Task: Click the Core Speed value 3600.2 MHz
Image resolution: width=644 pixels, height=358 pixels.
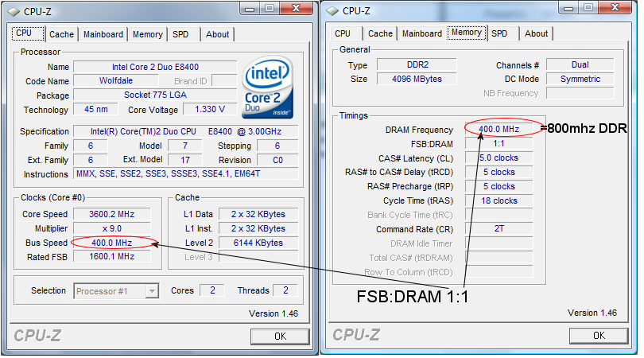Action: click(x=112, y=214)
